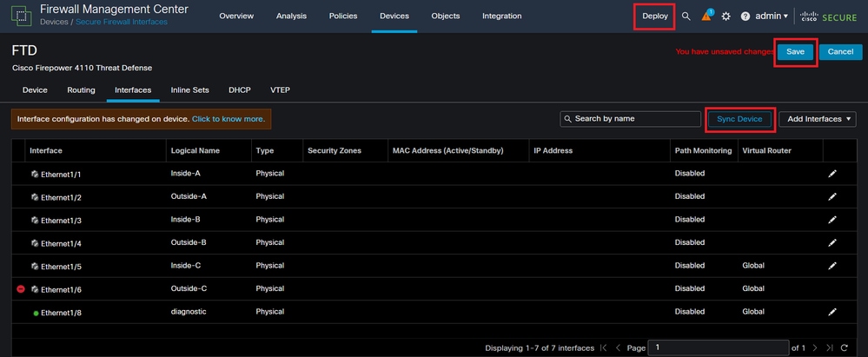Screen dimensions: 868x357
Task: Go to previous page of interfaces
Action: [618, 348]
